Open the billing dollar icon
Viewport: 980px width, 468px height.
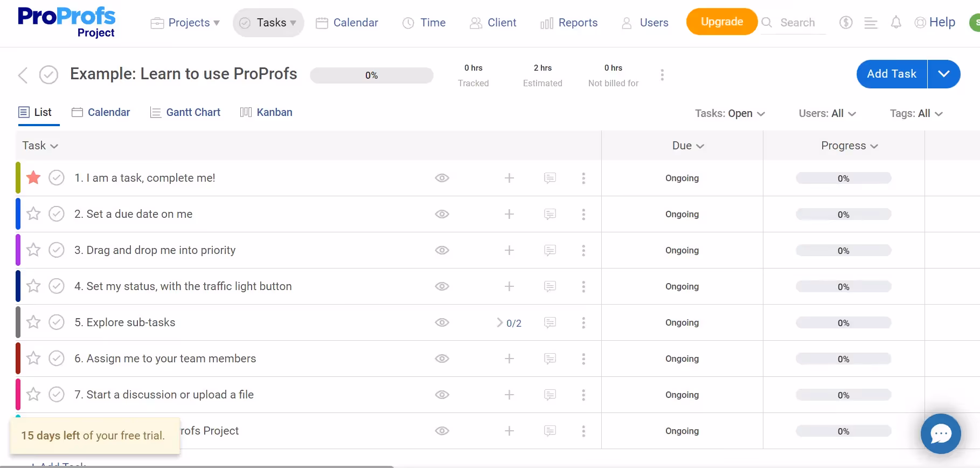pyautogui.click(x=846, y=22)
